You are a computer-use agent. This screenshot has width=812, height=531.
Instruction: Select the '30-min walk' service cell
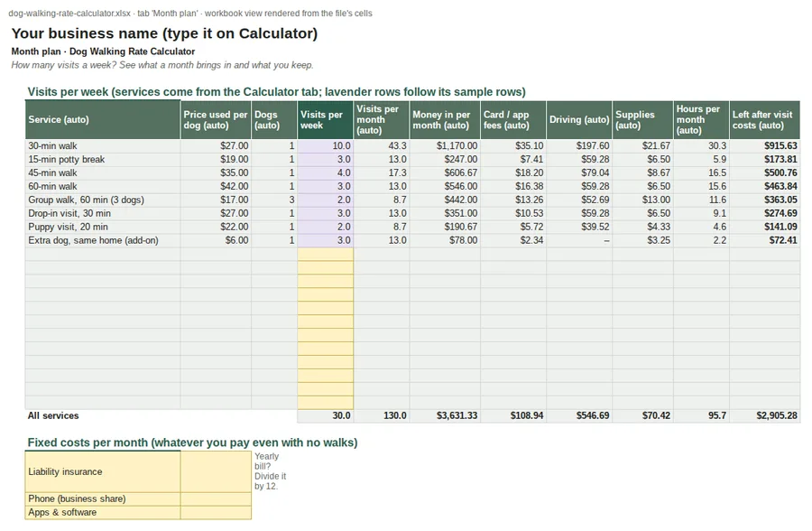pos(103,146)
